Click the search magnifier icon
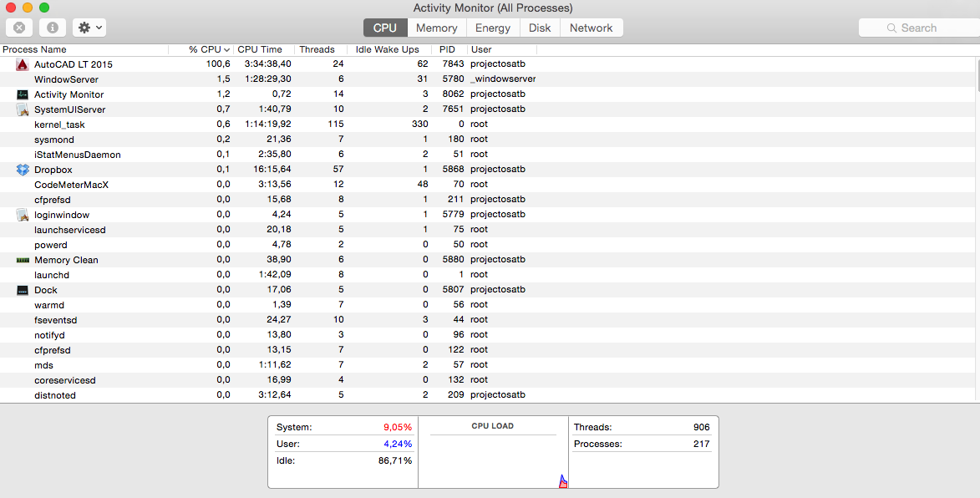The width and height of the screenshot is (980, 498). pos(892,28)
